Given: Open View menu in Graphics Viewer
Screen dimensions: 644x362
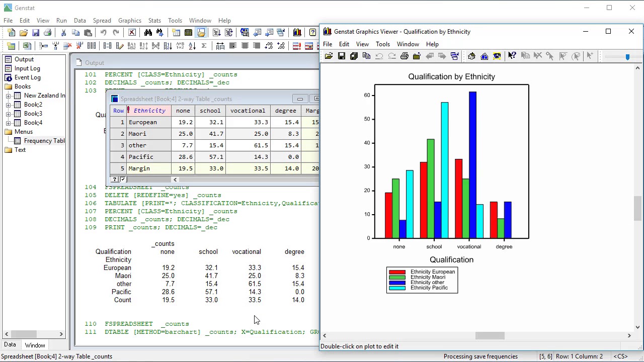Looking at the screenshot, I should coord(362,44).
